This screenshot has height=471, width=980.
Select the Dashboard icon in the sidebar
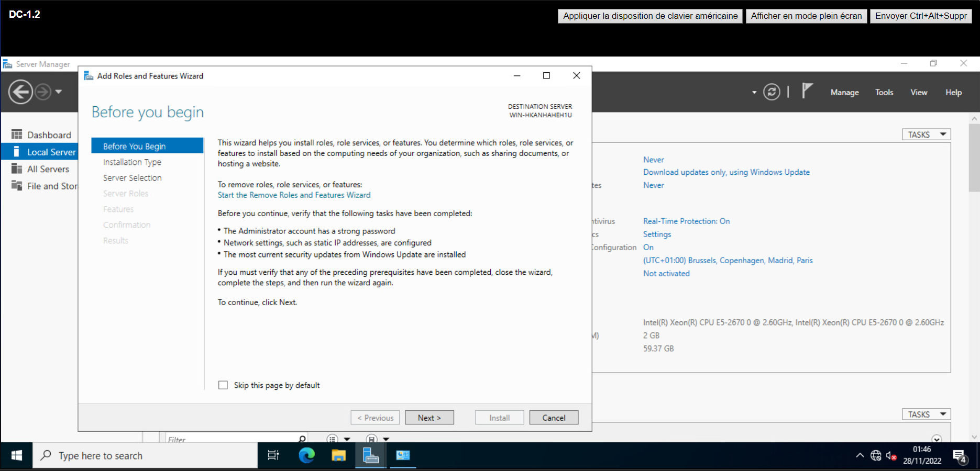17,134
